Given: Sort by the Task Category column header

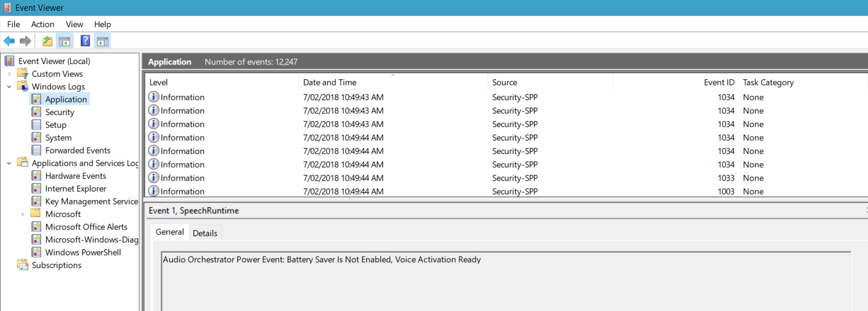Looking at the screenshot, I should point(803,82).
